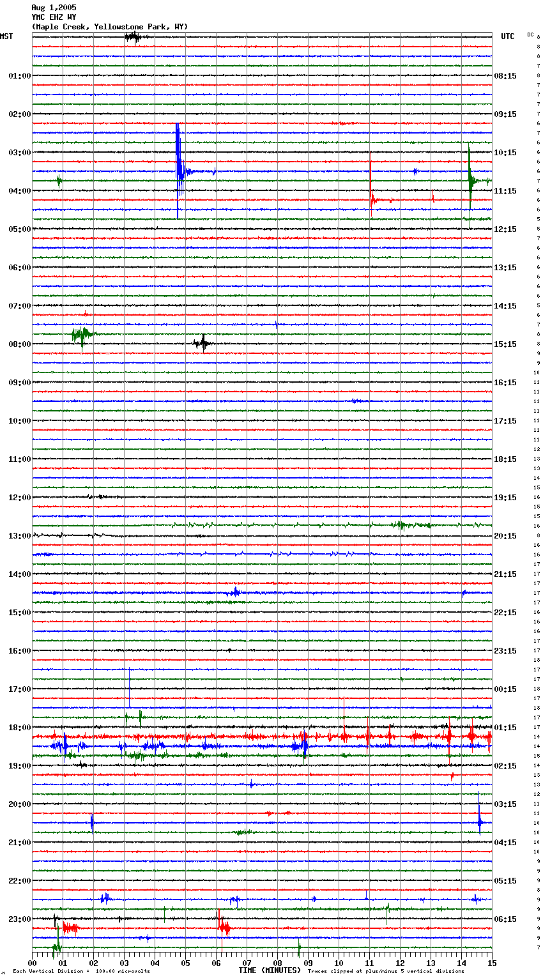The width and height of the screenshot is (543, 980).
Task: Click the '19:15' UTC time label
Action: coord(505,498)
